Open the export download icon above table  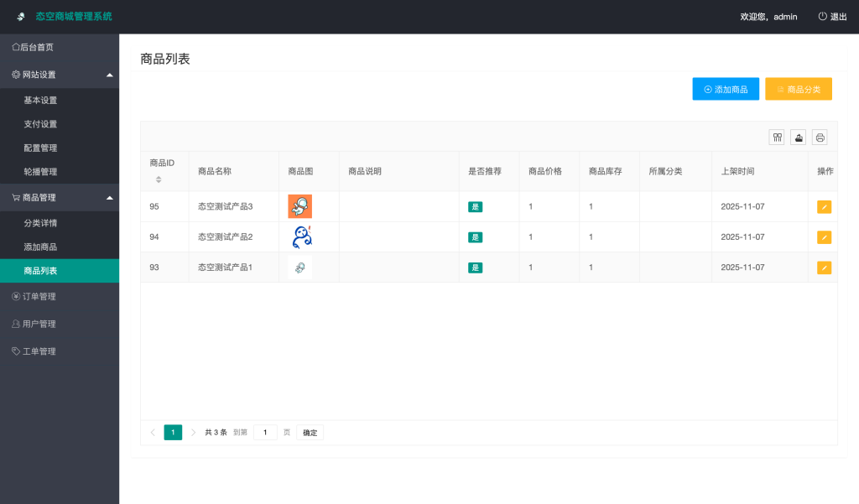click(x=797, y=137)
